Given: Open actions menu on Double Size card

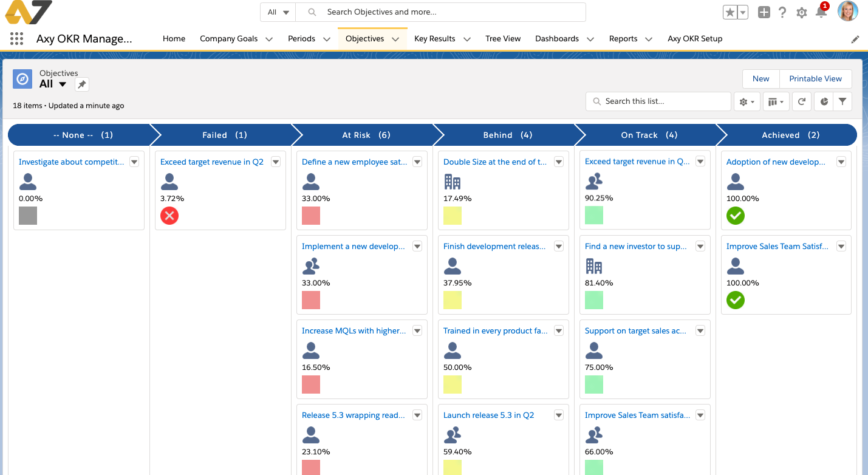Looking at the screenshot, I should (559, 162).
